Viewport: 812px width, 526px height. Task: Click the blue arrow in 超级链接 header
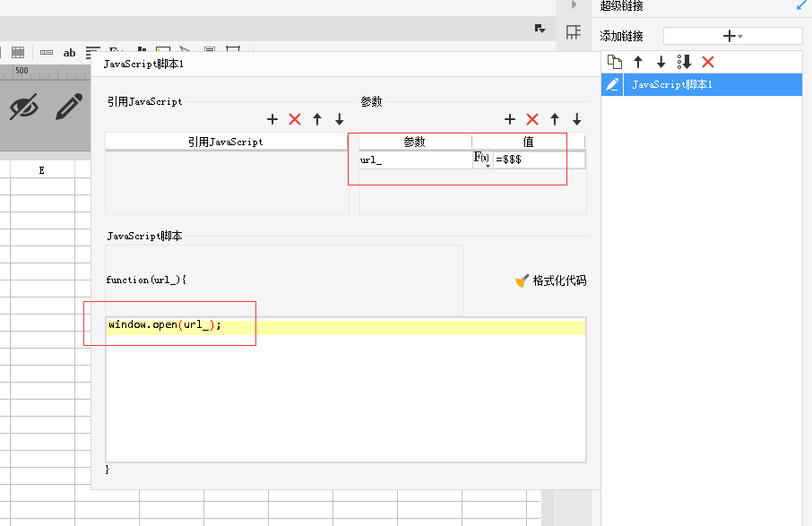[x=802, y=5]
